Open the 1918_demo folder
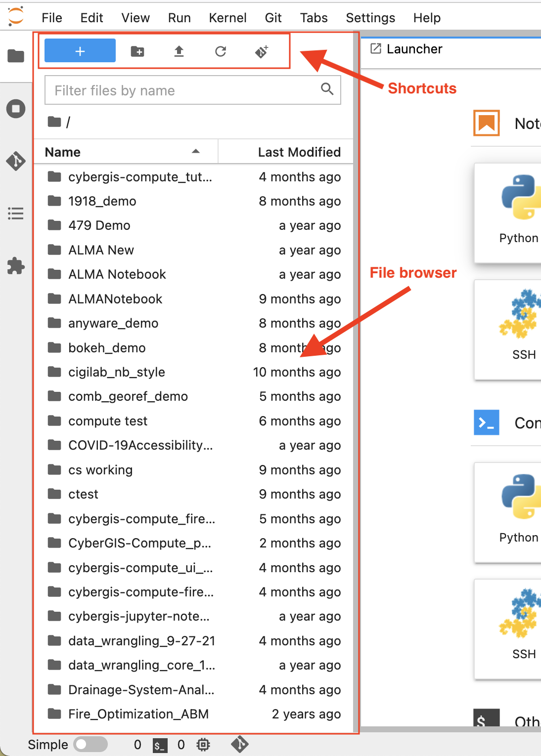The width and height of the screenshot is (541, 756). pos(102,201)
